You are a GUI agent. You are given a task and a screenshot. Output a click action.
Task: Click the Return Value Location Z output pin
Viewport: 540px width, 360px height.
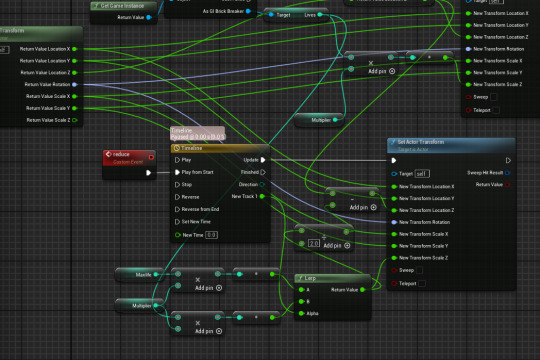tap(74, 73)
